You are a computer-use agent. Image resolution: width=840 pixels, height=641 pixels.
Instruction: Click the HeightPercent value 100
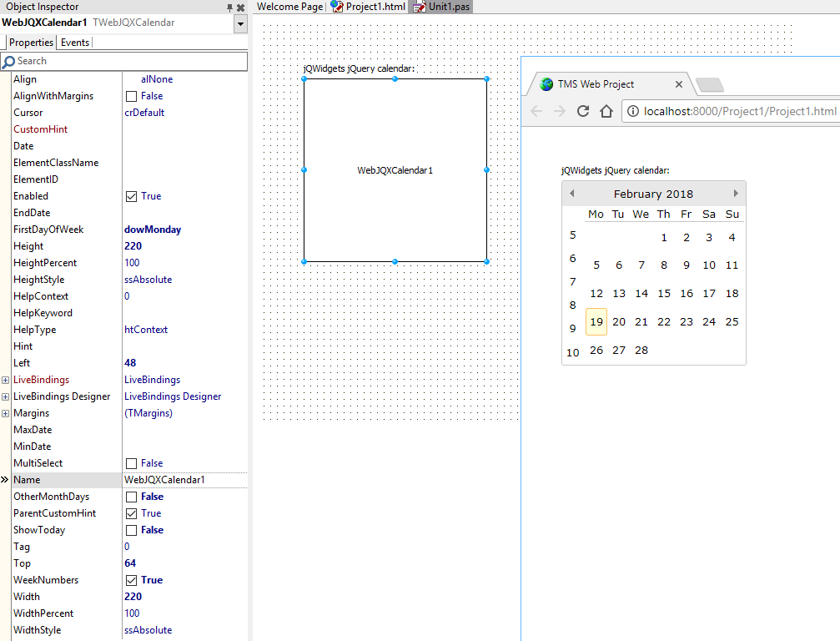[x=132, y=263]
